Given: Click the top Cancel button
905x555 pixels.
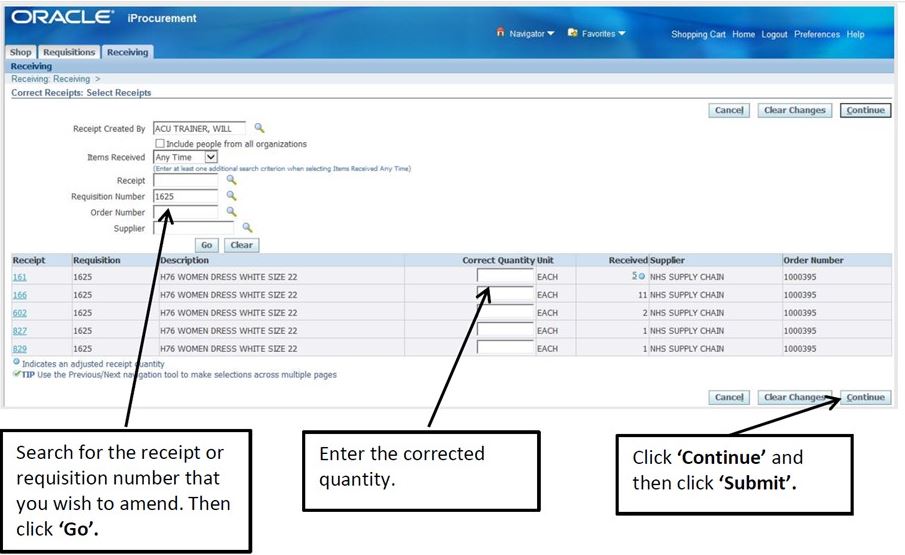Looking at the screenshot, I should point(729,110).
